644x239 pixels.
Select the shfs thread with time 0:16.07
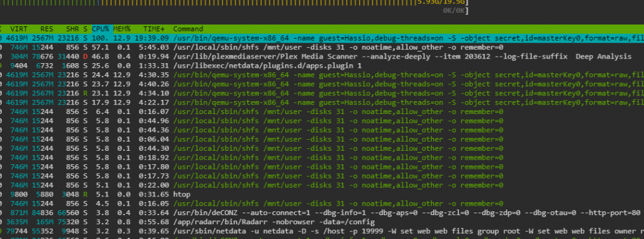point(322,111)
